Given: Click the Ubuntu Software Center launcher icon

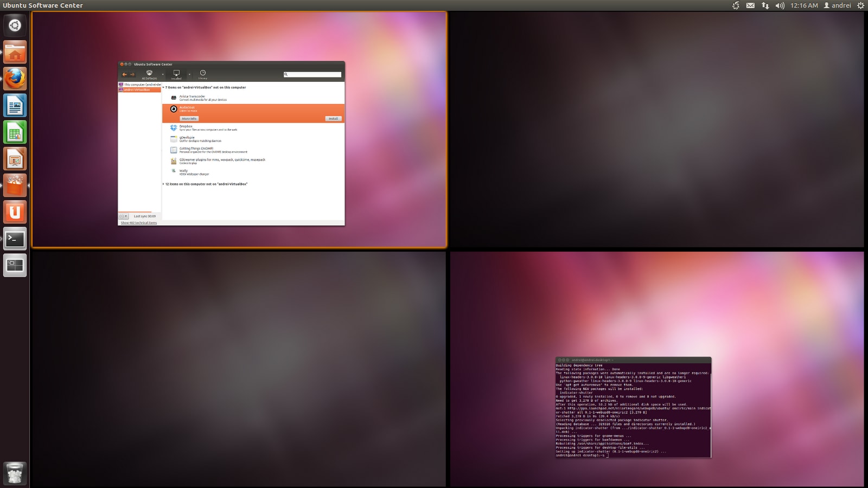Looking at the screenshot, I should click(15, 185).
